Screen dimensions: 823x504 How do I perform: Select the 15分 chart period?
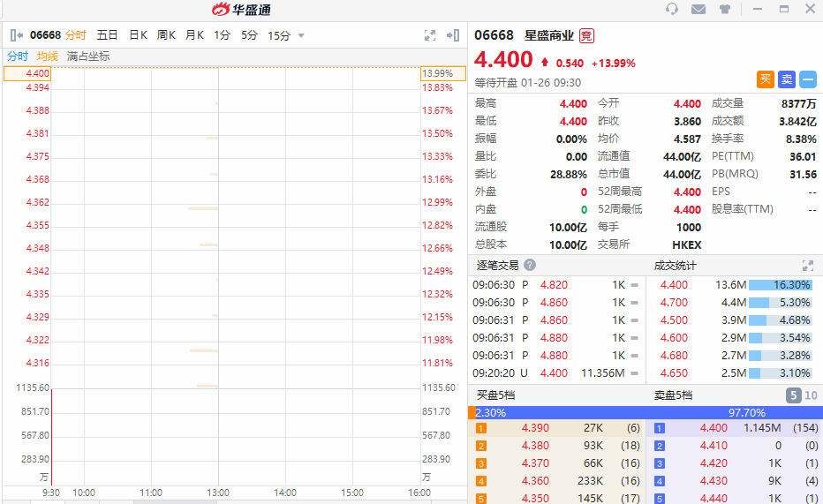tap(279, 35)
